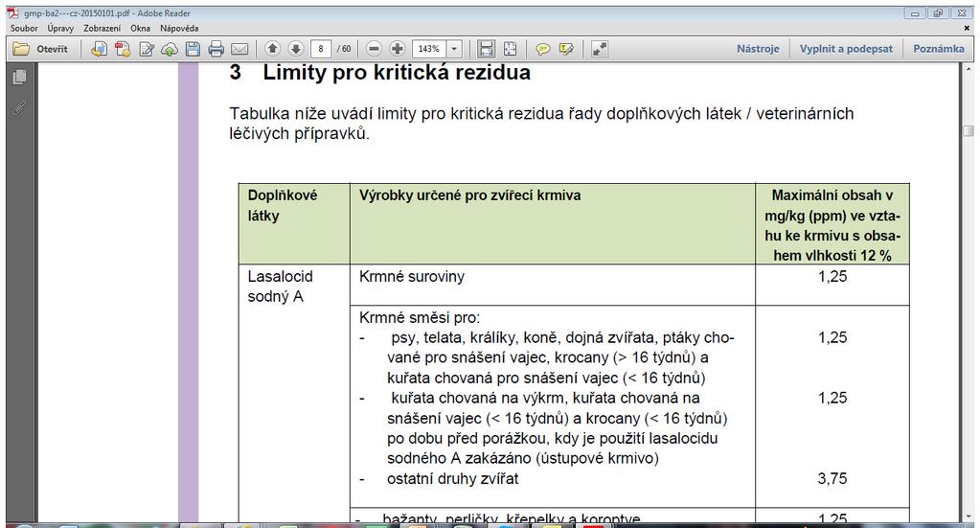Click the scrollbar down arrow
This screenshot has height=528, width=980.
[968, 517]
